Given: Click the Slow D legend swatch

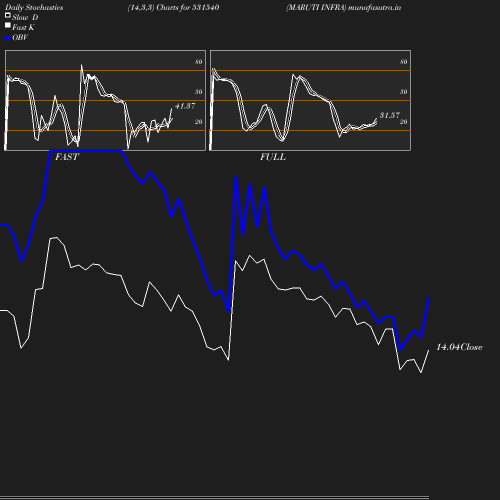Looking at the screenshot, I should [8, 15].
